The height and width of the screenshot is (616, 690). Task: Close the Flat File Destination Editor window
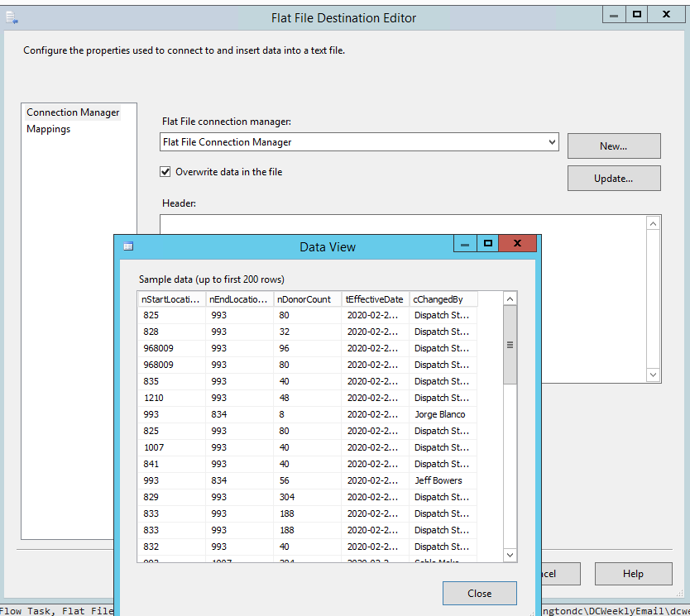[x=666, y=14]
